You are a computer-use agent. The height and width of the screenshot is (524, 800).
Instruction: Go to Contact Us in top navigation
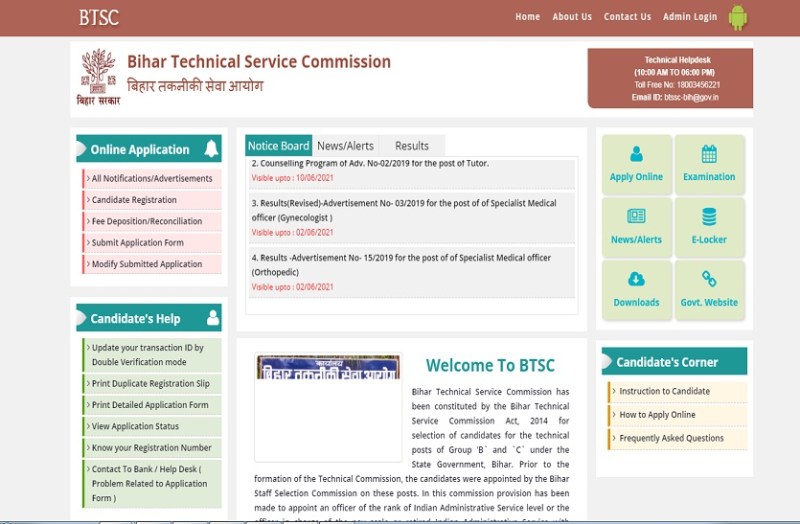(x=627, y=17)
